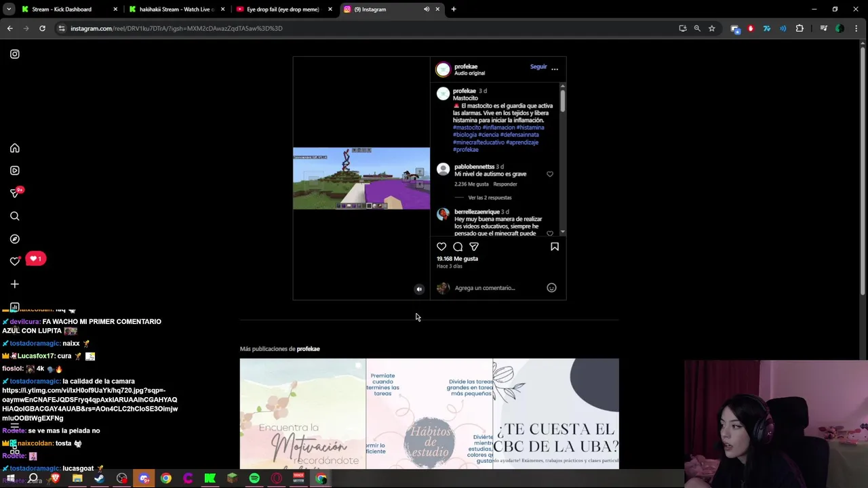
Task: Open profekae link in Más publicaciones
Action: 308,349
